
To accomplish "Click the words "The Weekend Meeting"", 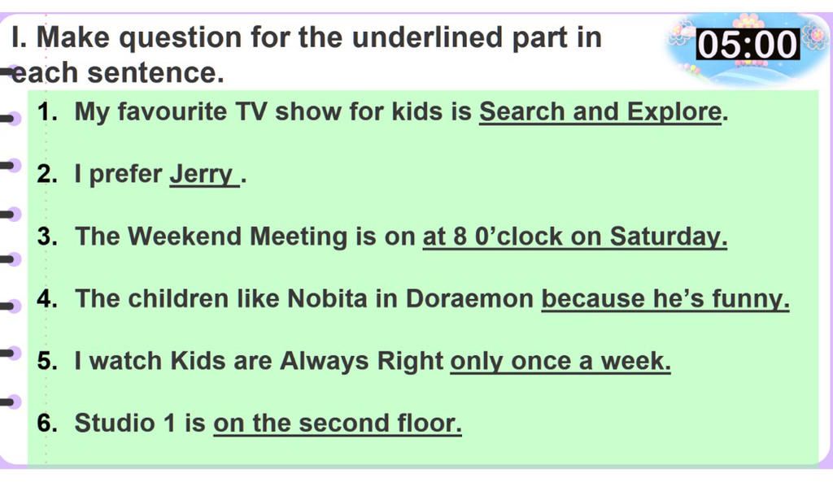I will 212,237.
